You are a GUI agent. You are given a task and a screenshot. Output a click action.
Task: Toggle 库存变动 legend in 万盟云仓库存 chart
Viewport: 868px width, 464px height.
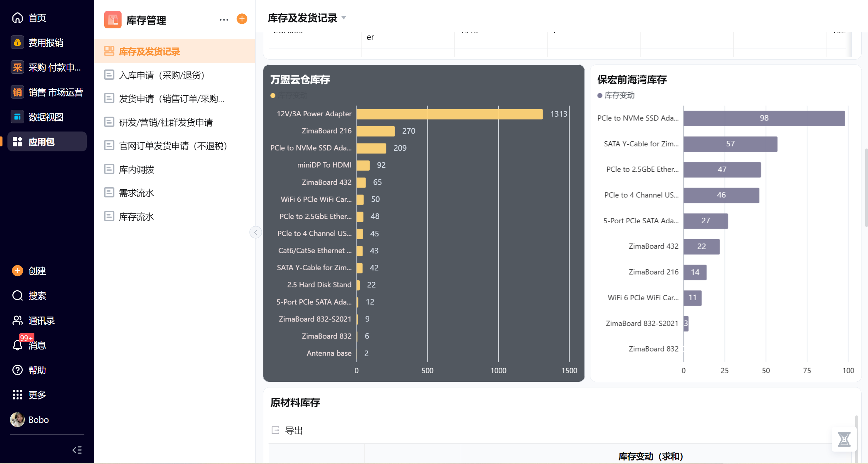point(289,95)
